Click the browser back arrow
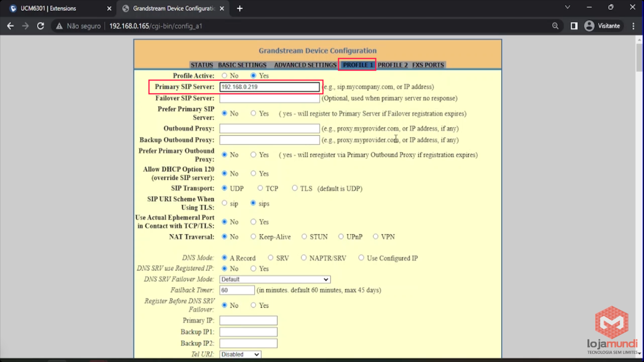The height and width of the screenshot is (362, 644). pos(10,26)
